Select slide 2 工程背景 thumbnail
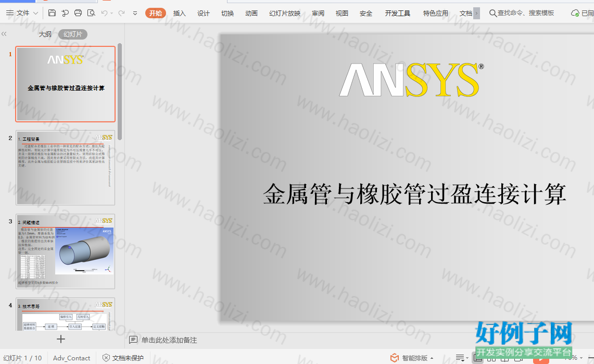Image resolution: width=594 pixels, height=364 pixels. (66, 168)
